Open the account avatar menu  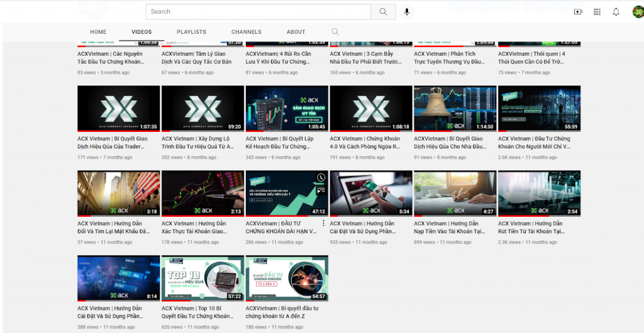[638, 12]
